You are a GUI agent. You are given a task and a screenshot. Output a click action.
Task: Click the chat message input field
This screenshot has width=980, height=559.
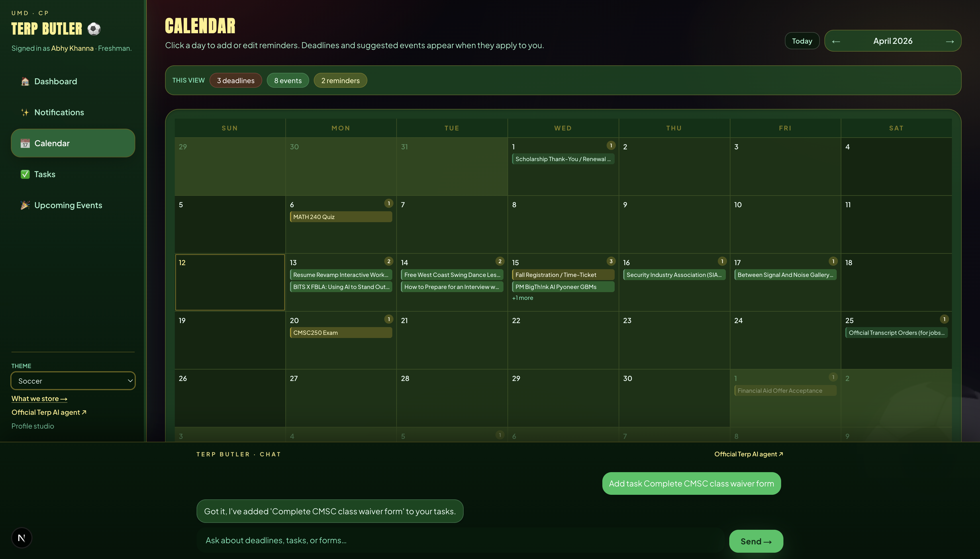click(460, 541)
